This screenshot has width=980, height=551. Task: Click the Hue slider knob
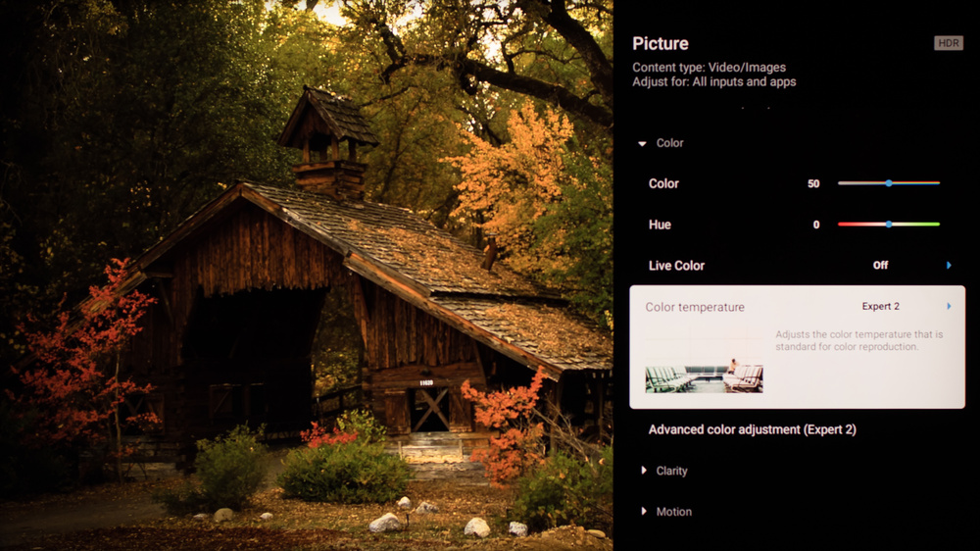click(x=888, y=224)
